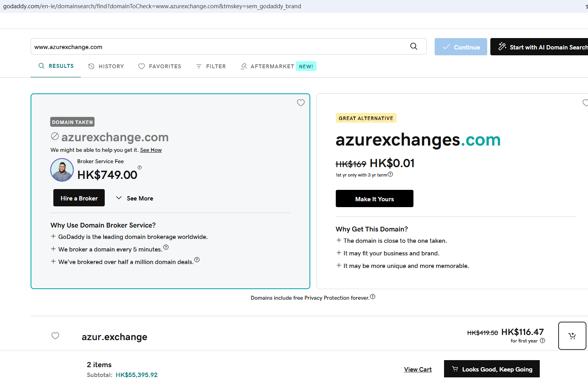Add azur.exchange to cart

pyautogui.click(x=572, y=336)
